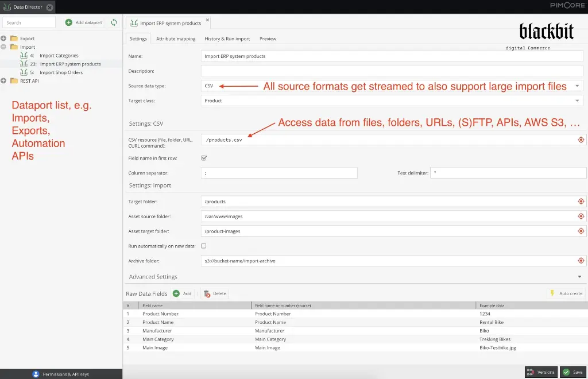Click the Versions icon
This screenshot has width=588, height=379.
point(530,372)
